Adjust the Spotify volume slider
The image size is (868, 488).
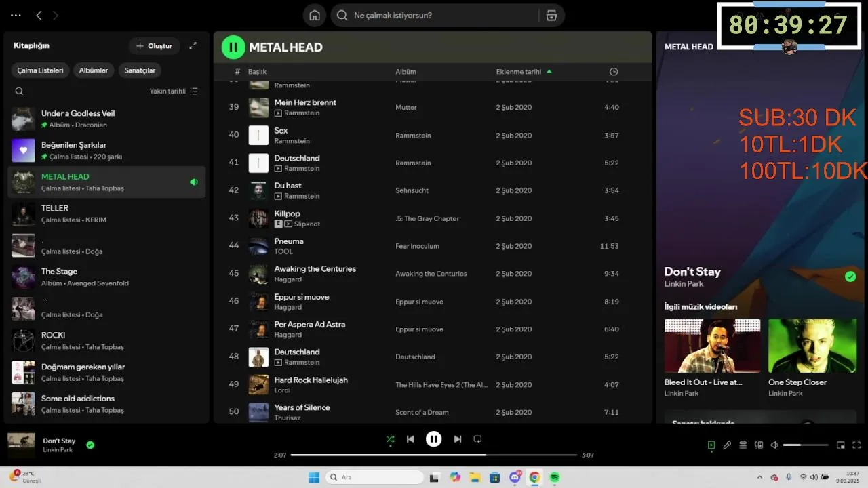(806, 445)
